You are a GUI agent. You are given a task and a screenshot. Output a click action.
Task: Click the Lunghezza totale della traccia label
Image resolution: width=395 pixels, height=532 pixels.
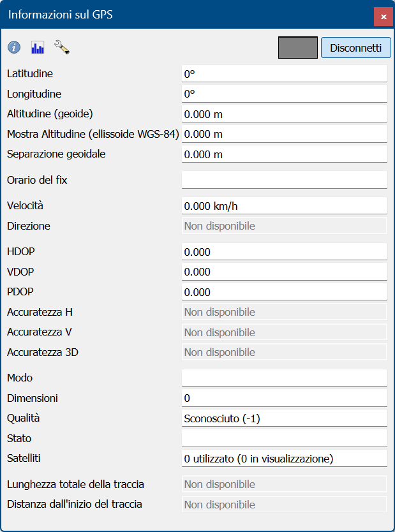[x=76, y=485]
